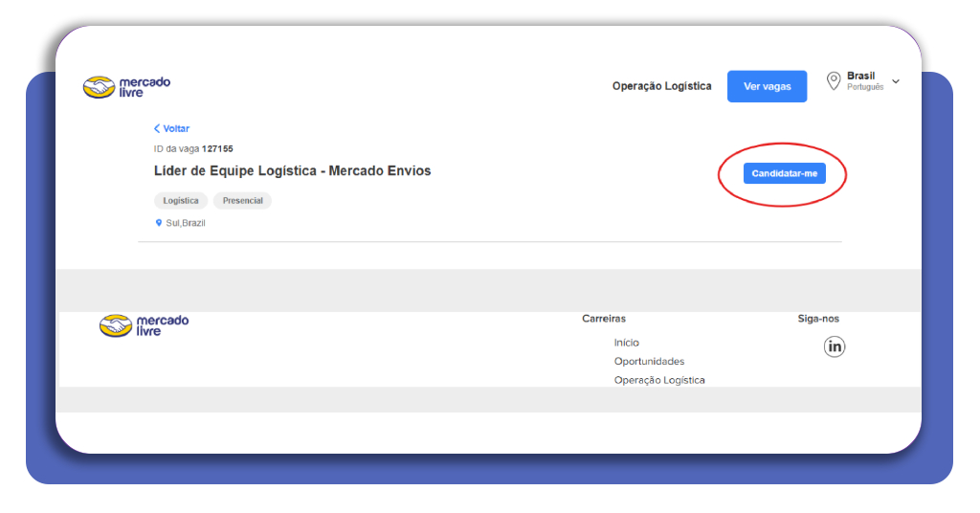Screen dimensions: 980x513
Task: Open the Oportunidades footer link
Action: [x=649, y=361]
